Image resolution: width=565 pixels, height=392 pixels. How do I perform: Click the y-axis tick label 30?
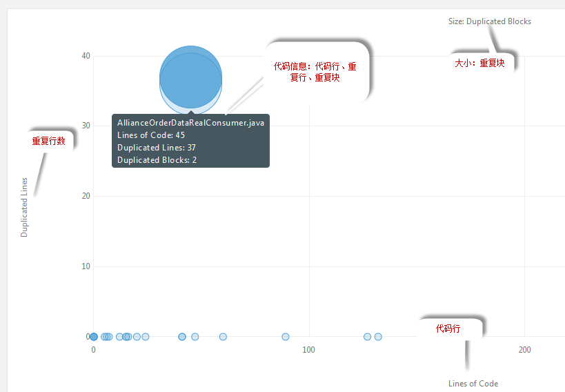(86, 126)
